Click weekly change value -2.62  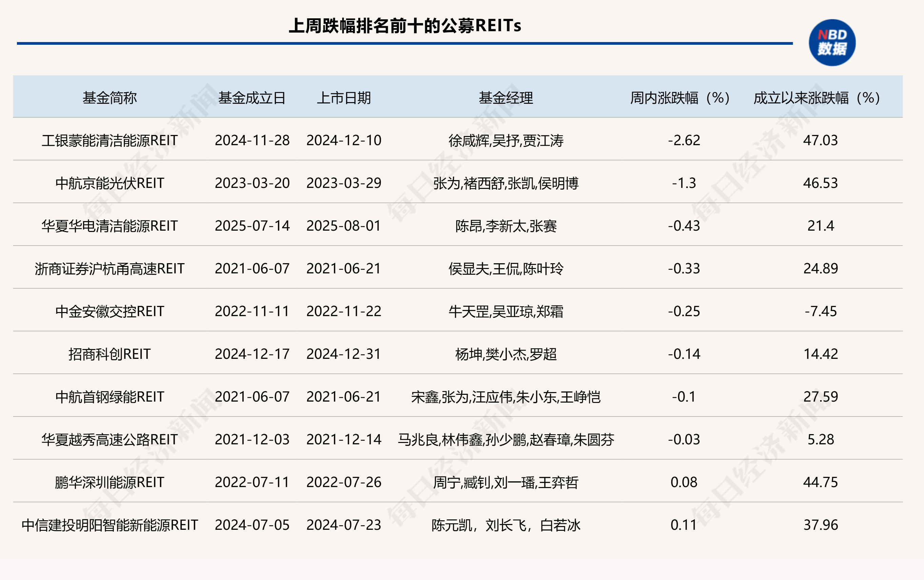point(684,140)
